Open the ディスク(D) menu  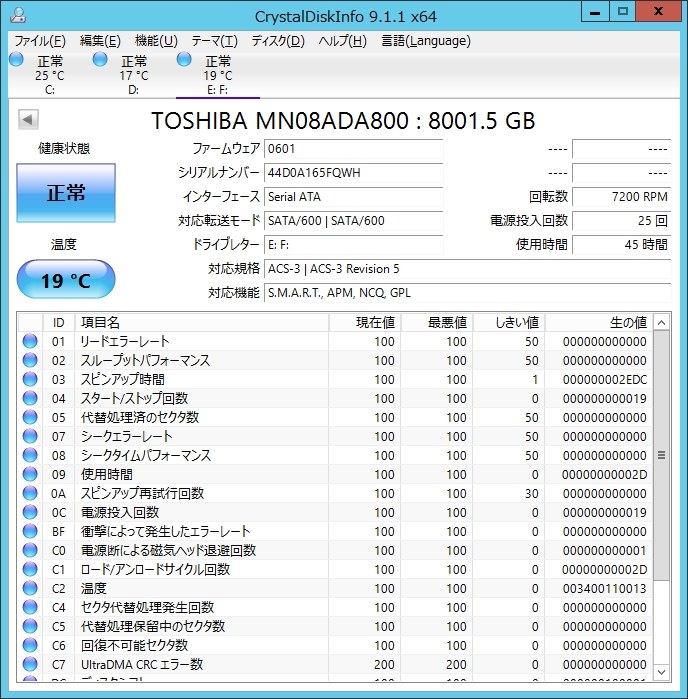point(278,41)
